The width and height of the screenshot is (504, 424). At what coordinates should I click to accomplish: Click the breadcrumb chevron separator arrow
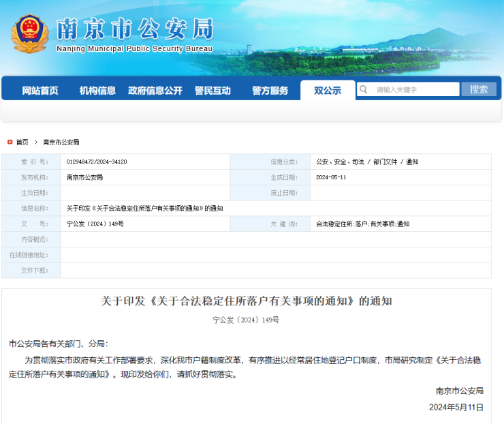[x=35, y=142]
